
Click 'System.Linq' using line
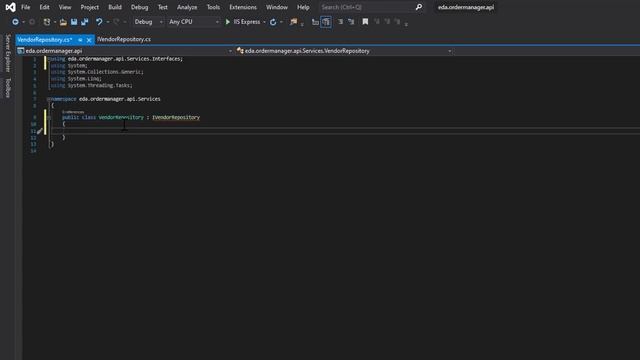[x=76, y=79]
